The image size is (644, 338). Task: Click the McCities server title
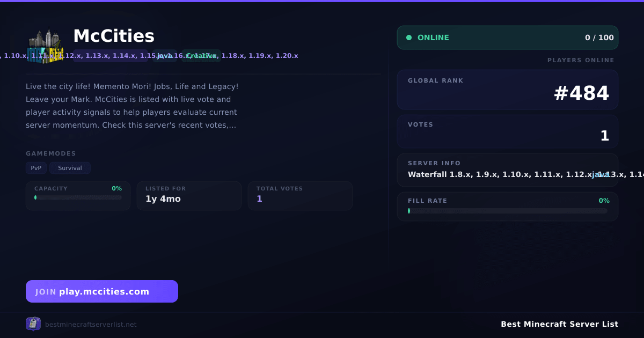tap(114, 36)
